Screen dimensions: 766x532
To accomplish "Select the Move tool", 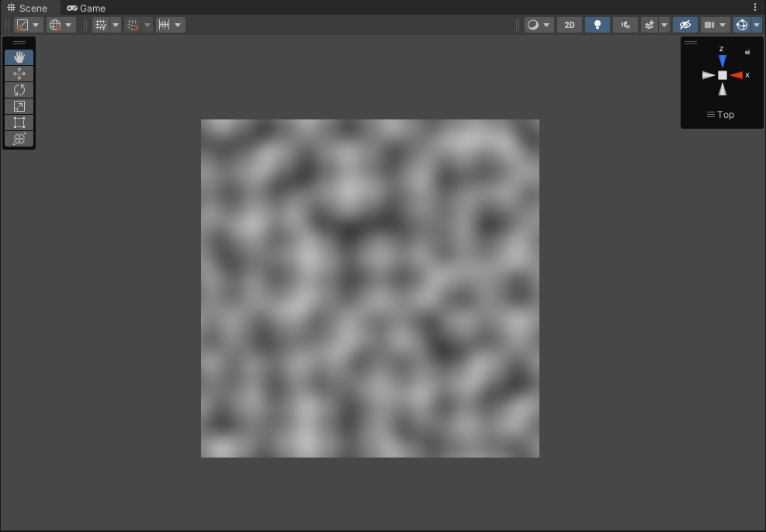I will [x=19, y=74].
